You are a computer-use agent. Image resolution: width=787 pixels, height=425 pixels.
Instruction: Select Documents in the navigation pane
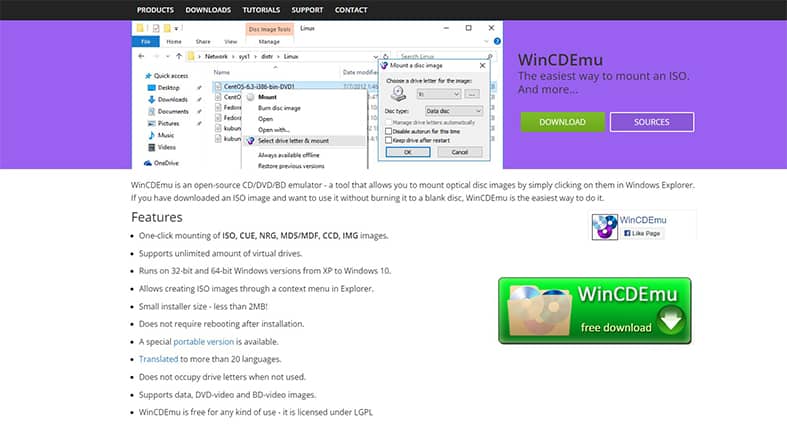click(173, 111)
